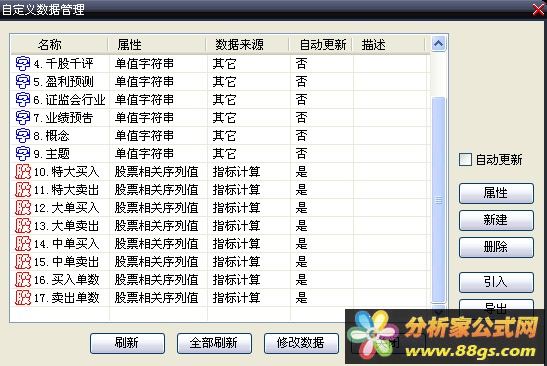Click the stock icon beside 15.中单卖出

(x=23, y=262)
